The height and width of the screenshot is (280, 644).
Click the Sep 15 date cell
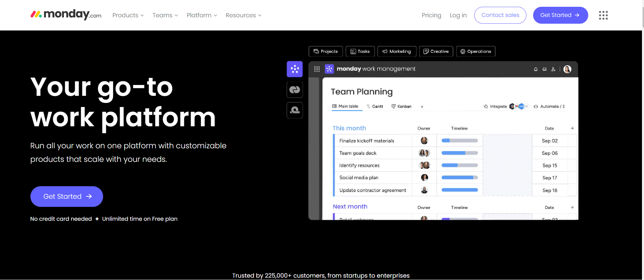coord(550,165)
